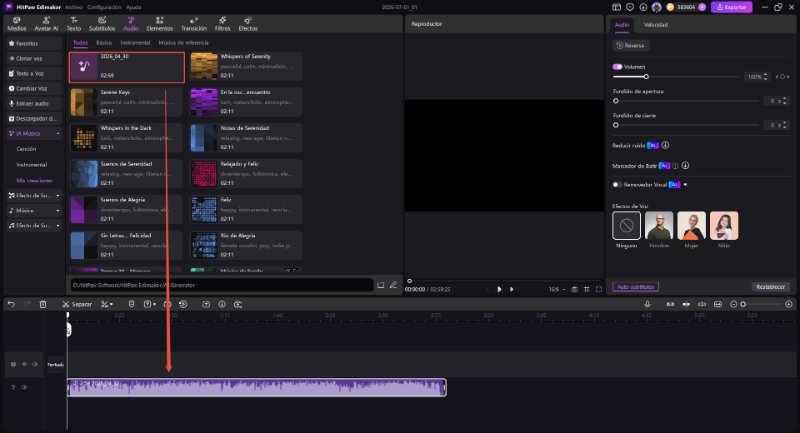800x433 pixels.
Task: Click the Restablecer button
Action: tap(770, 287)
